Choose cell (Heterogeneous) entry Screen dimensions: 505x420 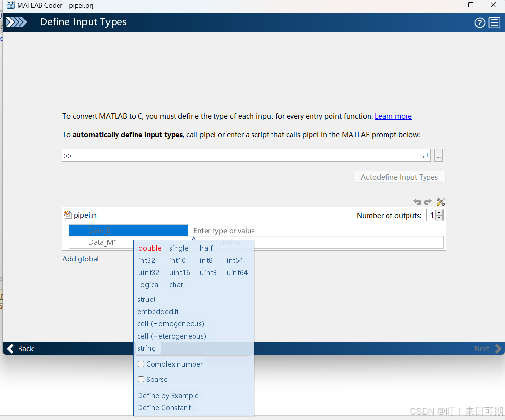pyautogui.click(x=172, y=336)
